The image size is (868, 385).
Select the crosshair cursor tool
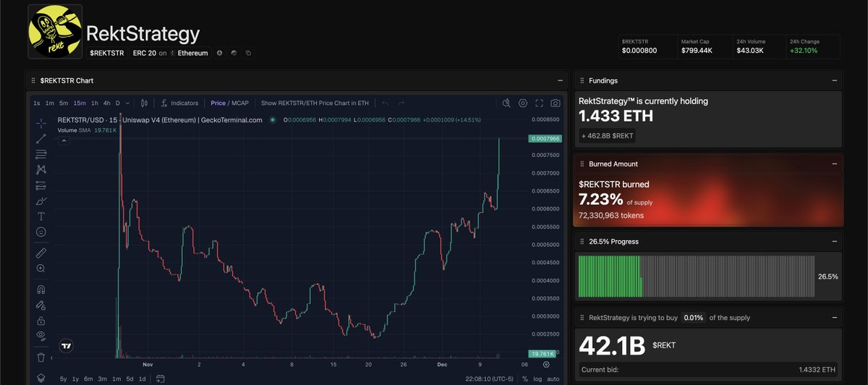tap(41, 123)
